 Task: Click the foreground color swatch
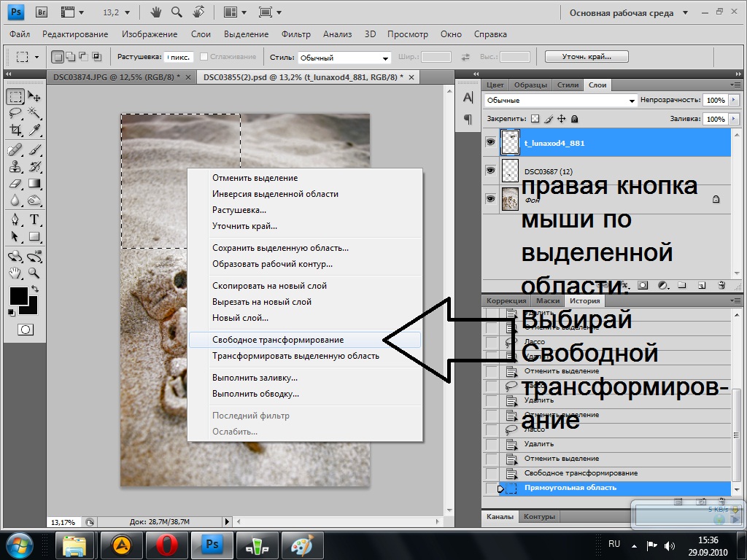point(18,295)
